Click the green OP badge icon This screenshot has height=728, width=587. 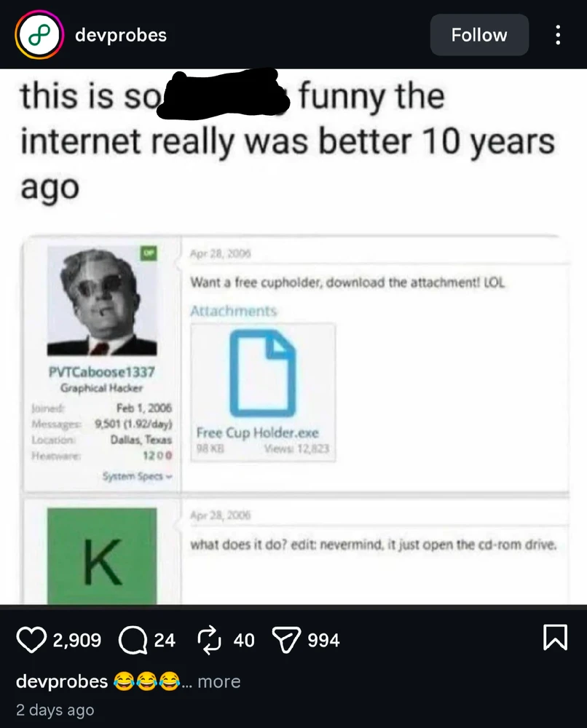pos(148,252)
